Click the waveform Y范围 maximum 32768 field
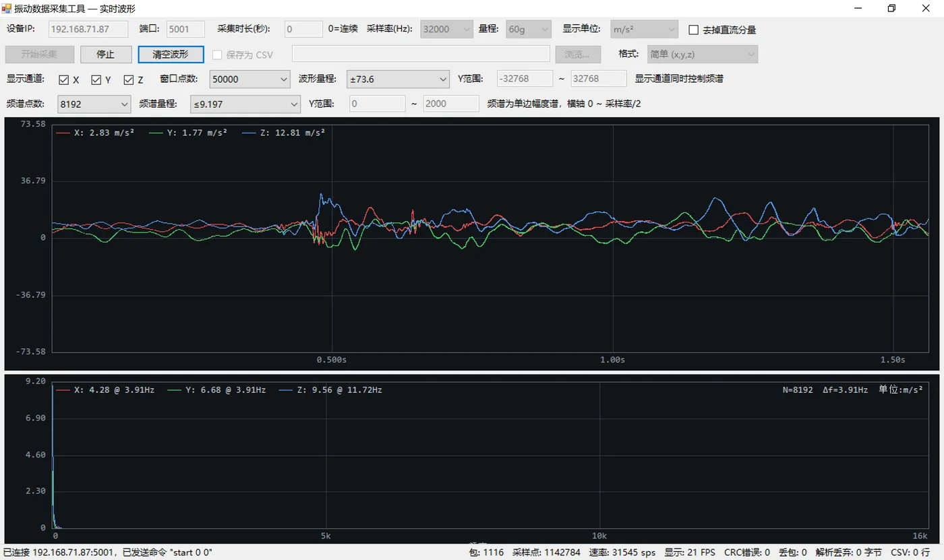This screenshot has height=560, width=944. [598, 79]
